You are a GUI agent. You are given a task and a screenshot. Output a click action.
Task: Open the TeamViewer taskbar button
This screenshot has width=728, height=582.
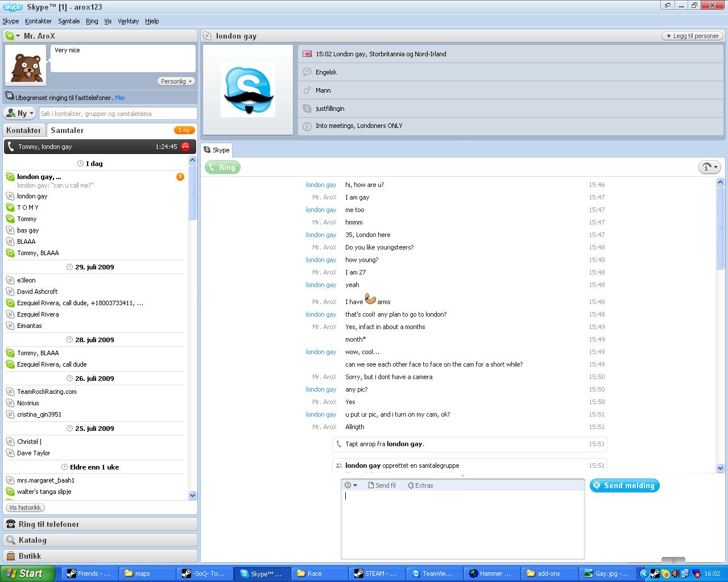point(433,573)
